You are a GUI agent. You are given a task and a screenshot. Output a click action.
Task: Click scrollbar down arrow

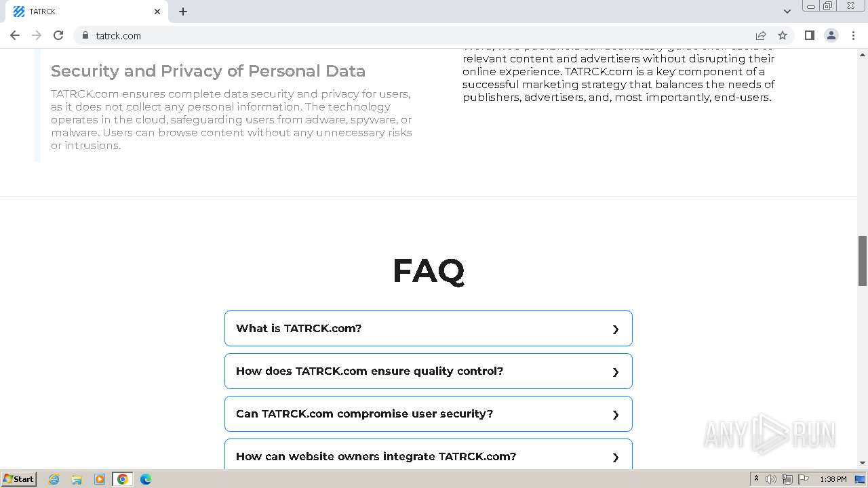(863, 463)
